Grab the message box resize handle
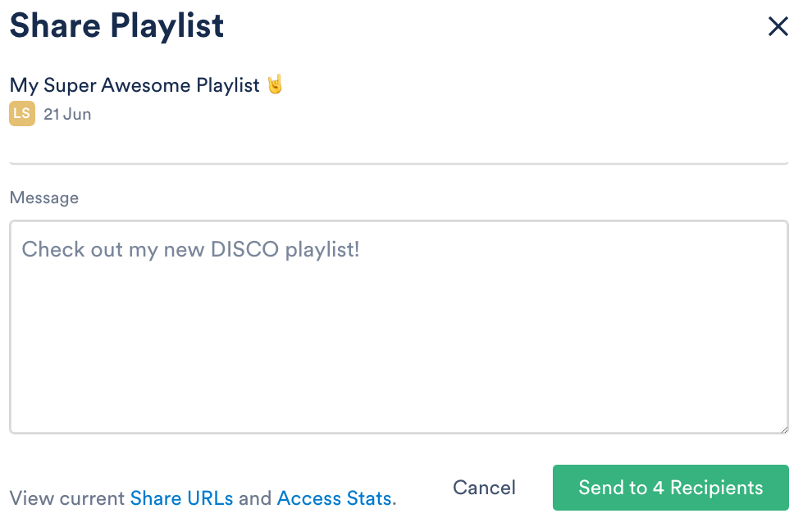This screenshot has height=527, width=812. point(783,428)
